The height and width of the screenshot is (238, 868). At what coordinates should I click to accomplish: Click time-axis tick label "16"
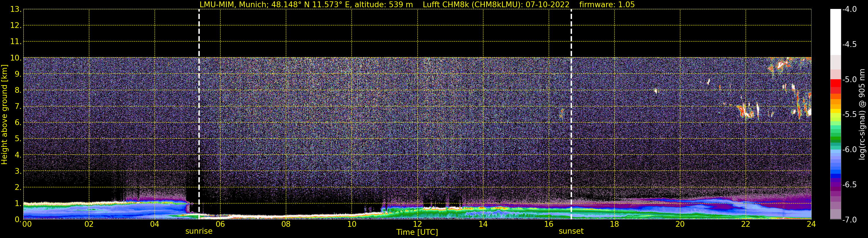pyautogui.click(x=549, y=224)
